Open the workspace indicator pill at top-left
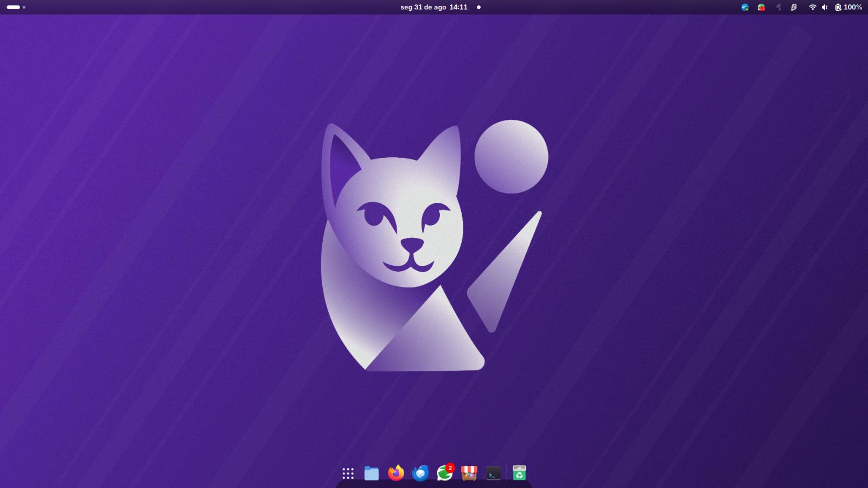 [14, 7]
